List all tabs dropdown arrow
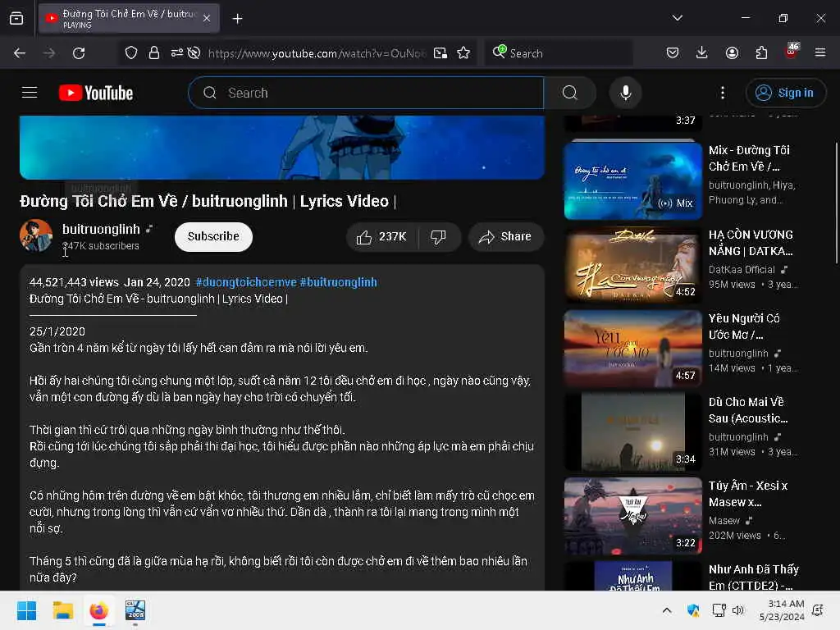The width and height of the screenshot is (840, 630). 677,18
